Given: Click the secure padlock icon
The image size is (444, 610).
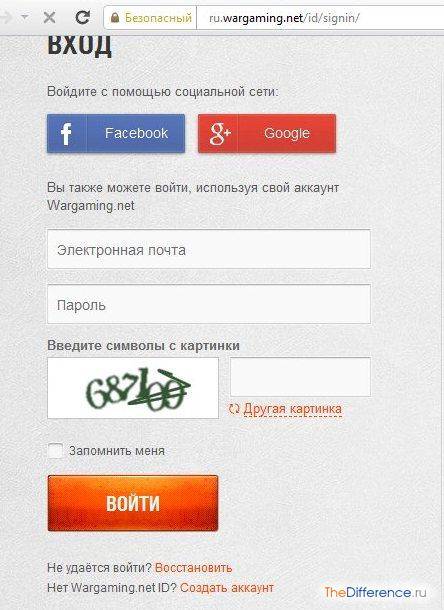Looking at the screenshot, I should pos(115,17).
